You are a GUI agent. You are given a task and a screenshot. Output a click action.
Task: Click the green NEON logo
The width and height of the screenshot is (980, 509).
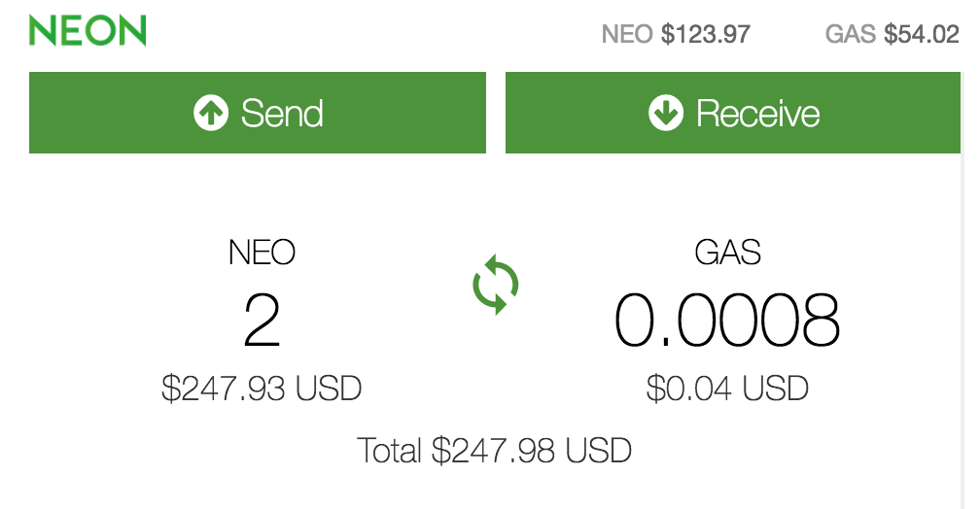(x=87, y=30)
